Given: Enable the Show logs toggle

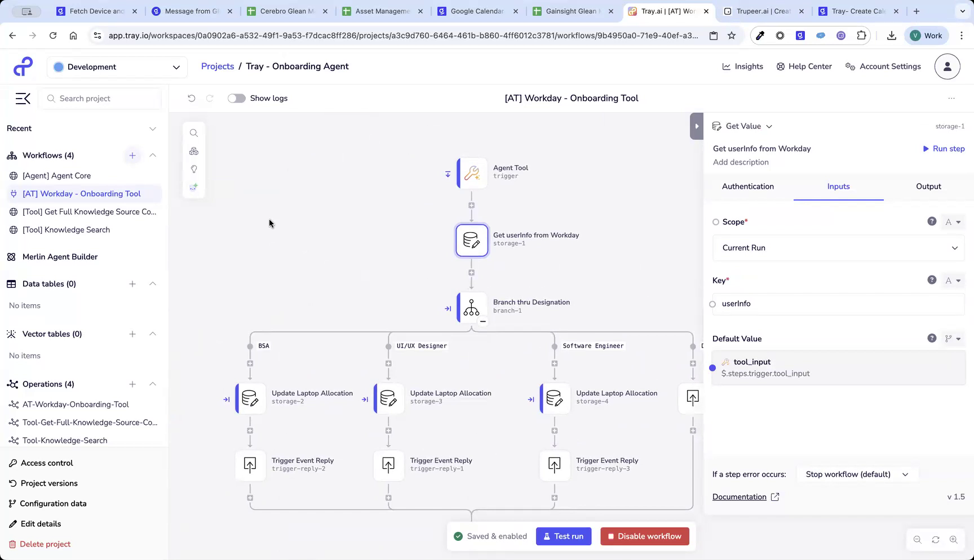Looking at the screenshot, I should tap(236, 98).
